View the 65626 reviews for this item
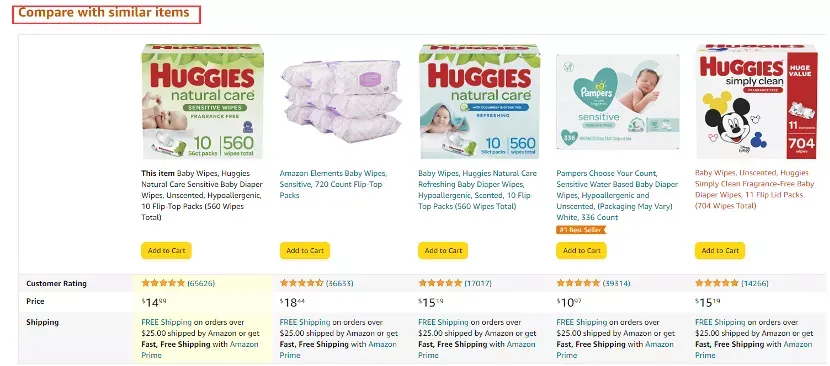830x366 pixels. pos(201,283)
